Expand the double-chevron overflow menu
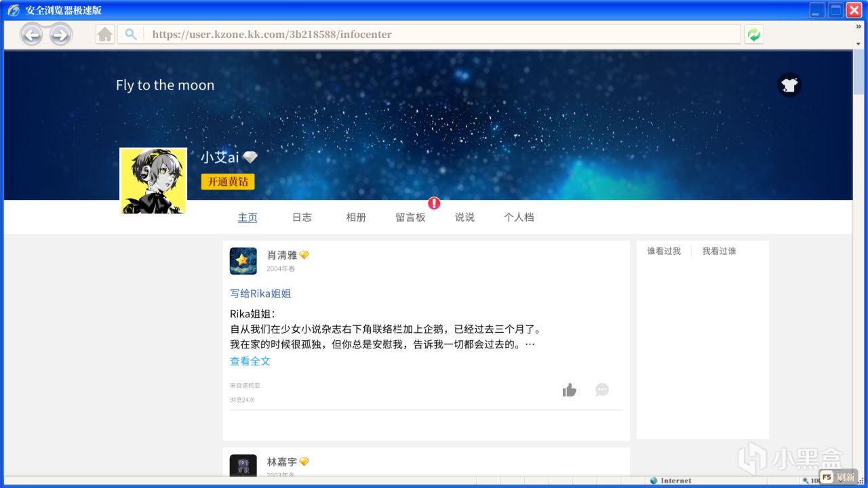This screenshot has height=488, width=868. (859, 26)
